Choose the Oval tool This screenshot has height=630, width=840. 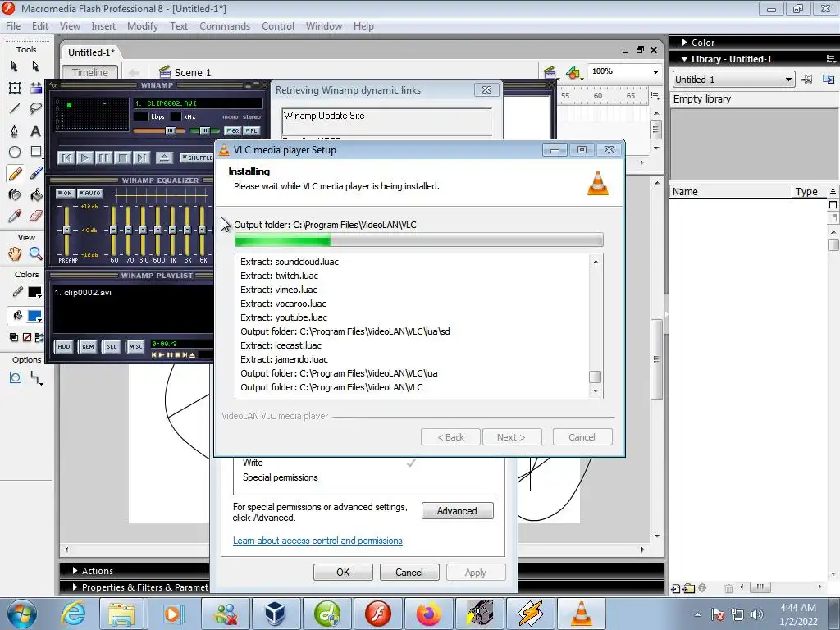point(15,152)
